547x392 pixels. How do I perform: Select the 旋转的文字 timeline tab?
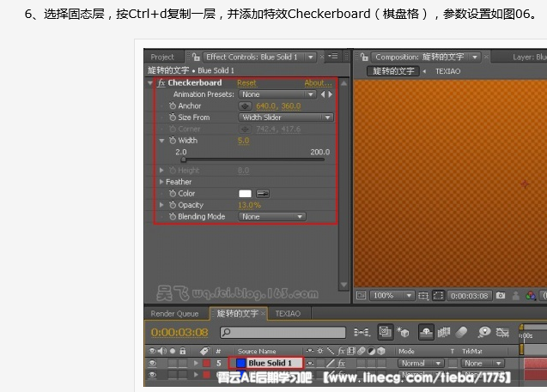point(237,313)
